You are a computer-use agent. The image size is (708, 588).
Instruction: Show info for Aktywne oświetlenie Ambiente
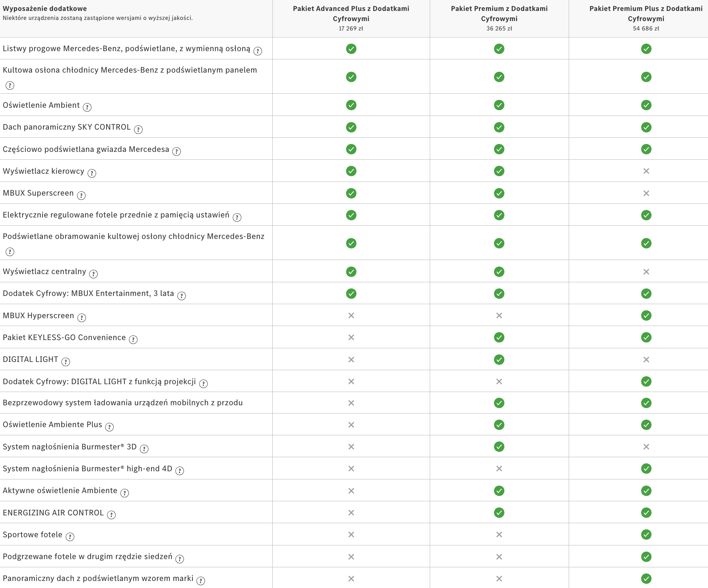(125, 493)
